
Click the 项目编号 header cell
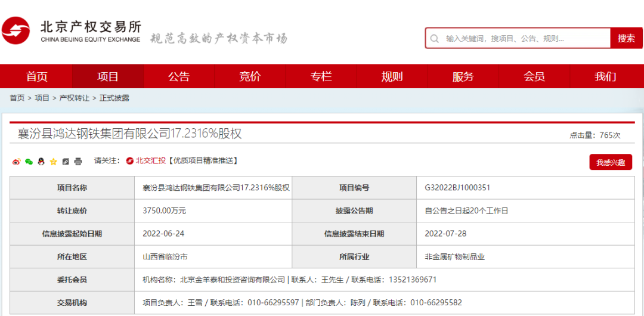click(354, 188)
